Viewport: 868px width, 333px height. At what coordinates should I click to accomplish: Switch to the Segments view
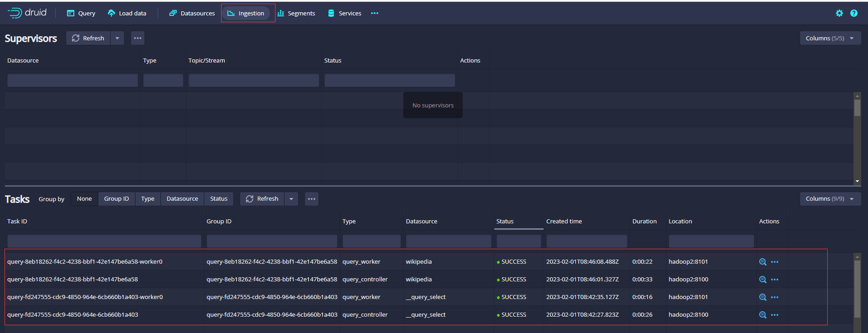pos(296,13)
